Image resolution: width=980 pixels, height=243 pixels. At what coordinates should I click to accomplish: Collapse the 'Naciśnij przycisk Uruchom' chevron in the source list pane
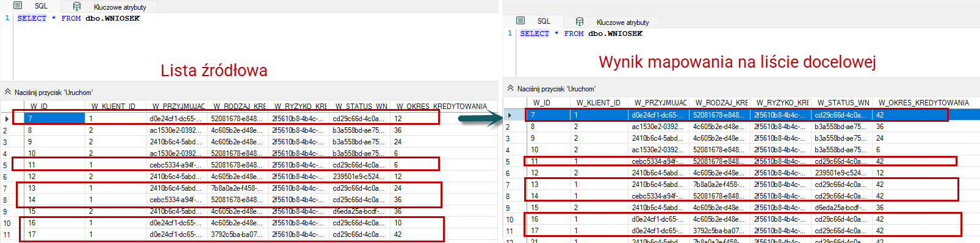point(7,92)
